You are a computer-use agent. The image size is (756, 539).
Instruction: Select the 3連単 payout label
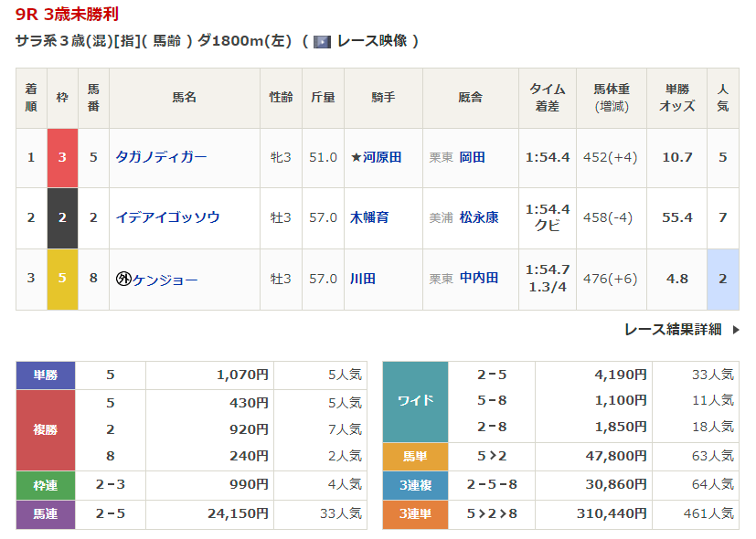pos(415,514)
